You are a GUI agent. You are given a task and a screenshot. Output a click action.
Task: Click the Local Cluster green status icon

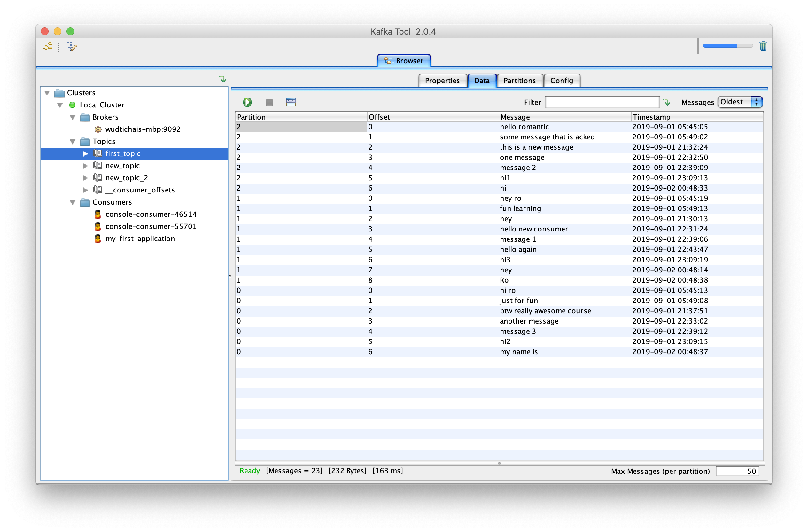[x=72, y=105]
